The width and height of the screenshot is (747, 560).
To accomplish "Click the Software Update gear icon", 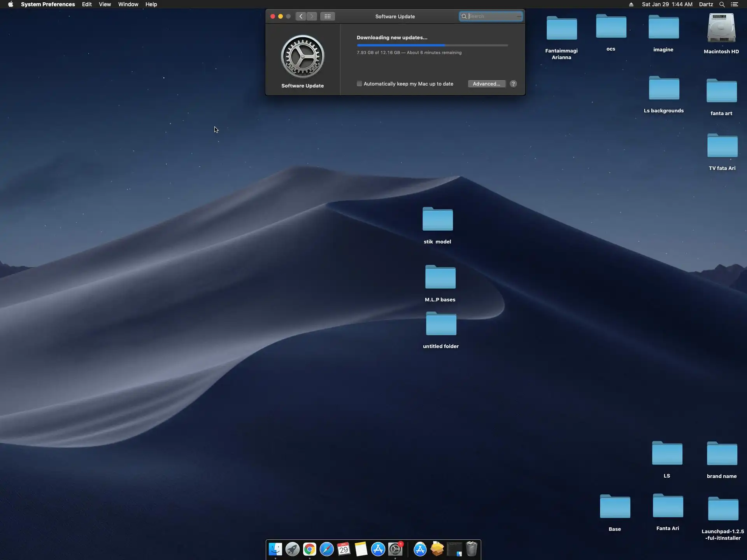I will [x=302, y=57].
